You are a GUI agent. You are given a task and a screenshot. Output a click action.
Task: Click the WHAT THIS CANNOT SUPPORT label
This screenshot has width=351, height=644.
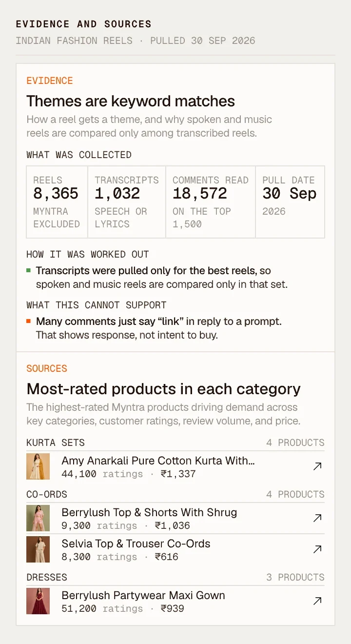point(97,305)
